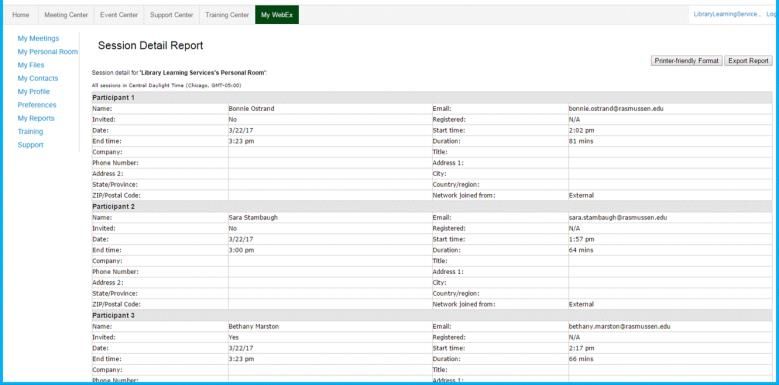Click Participant 1 External network value

point(581,196)
